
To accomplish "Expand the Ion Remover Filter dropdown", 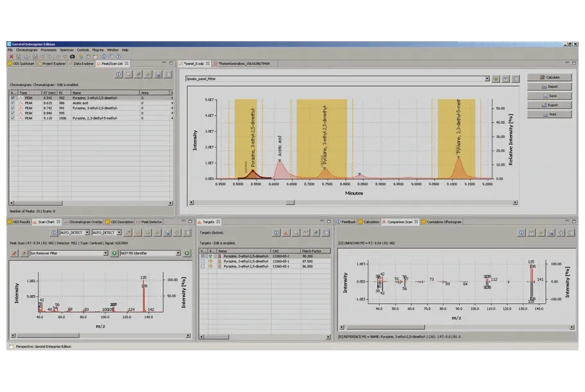I will 106,253.
